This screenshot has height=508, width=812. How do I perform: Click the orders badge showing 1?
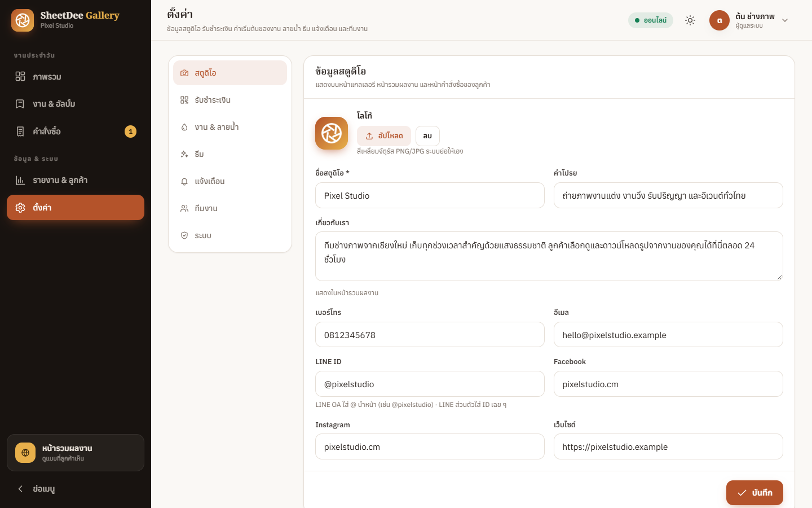click(x=130, y=132)
